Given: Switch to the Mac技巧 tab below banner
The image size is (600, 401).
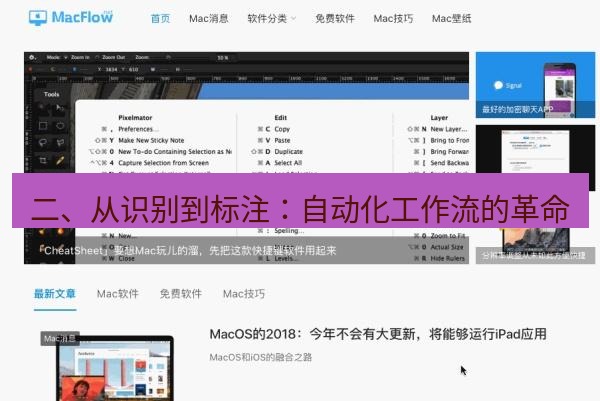Looking at the screenshot, I should pos(244,294).
